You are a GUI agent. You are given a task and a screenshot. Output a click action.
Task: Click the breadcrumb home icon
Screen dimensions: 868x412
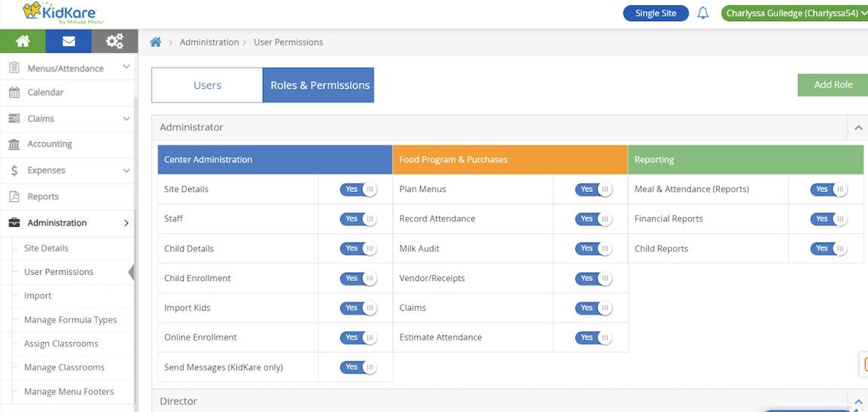pos(156,42)
